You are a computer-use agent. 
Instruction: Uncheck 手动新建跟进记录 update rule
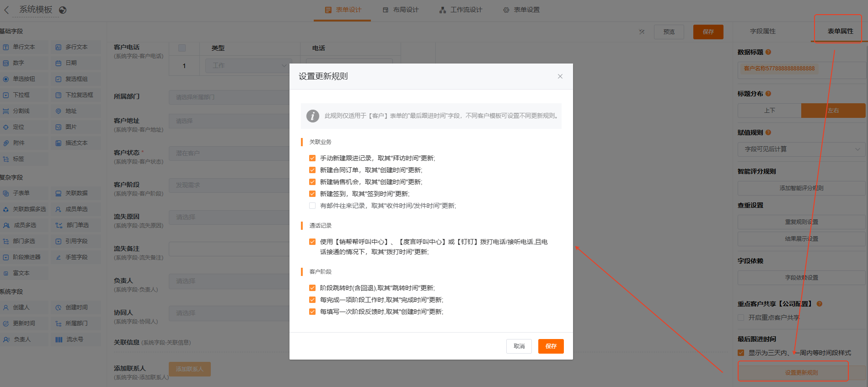pyautogui.click(x=312, y=158)
